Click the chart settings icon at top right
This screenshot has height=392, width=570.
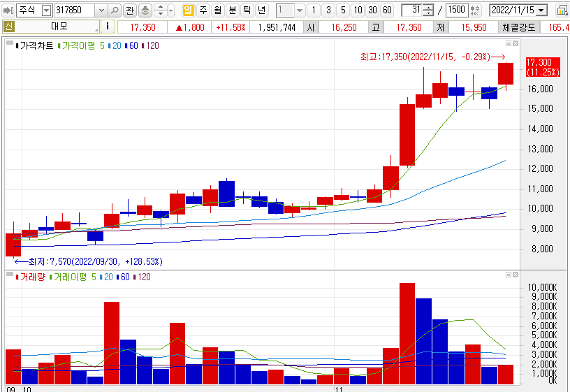(x=562, y=10)
